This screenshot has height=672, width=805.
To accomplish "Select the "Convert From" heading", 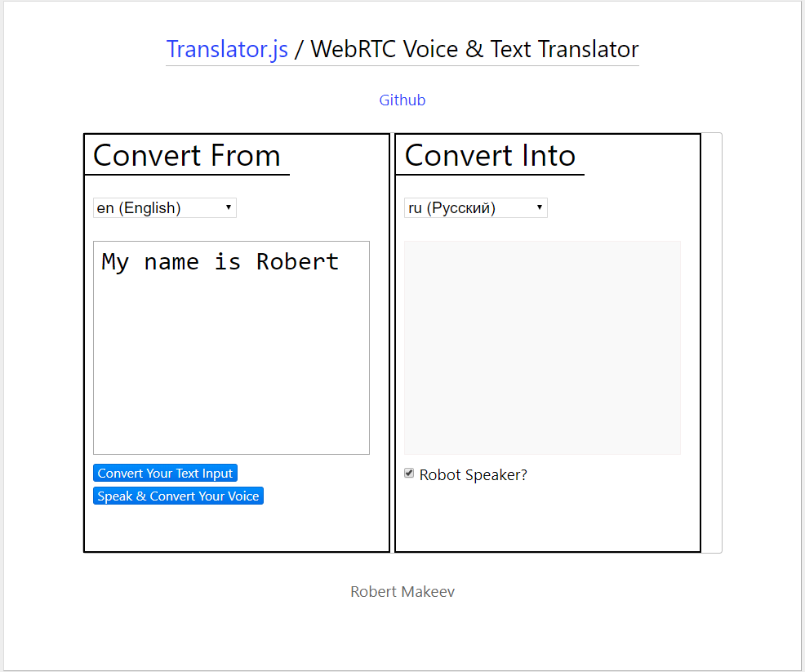I will click(x=187, y=155).
